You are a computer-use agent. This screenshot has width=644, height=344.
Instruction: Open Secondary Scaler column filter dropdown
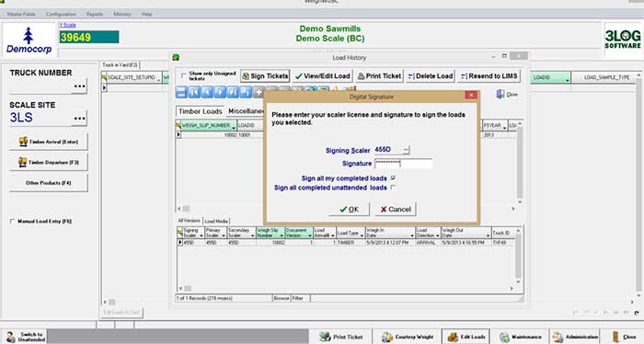pyautogui.click(x=253, y=235)
